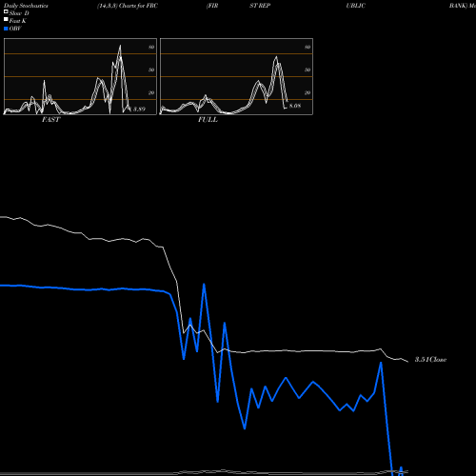Click the 80 level label in FULL chart
476x476 pixels.
307,47
